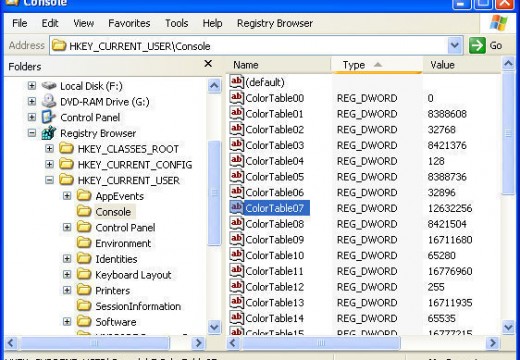Image resolution: width=520 pixels, height=360 pixels.
Task: Click the (default) registry value icon
Action: click(236, 82)
